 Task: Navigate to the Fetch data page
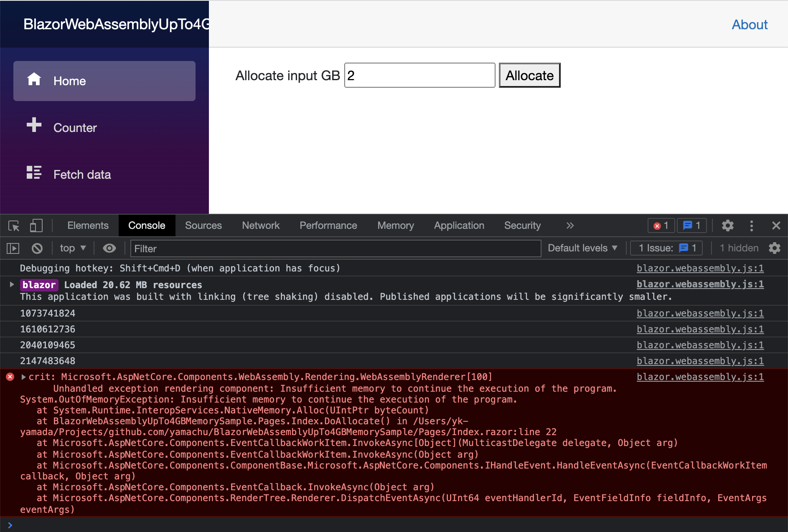tap(104, 175)
